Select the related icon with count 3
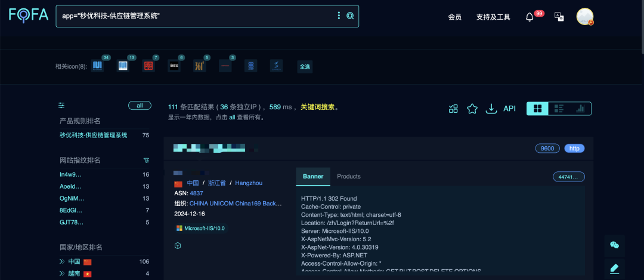This screenshot has height=280, width=644. click(225, 66)
